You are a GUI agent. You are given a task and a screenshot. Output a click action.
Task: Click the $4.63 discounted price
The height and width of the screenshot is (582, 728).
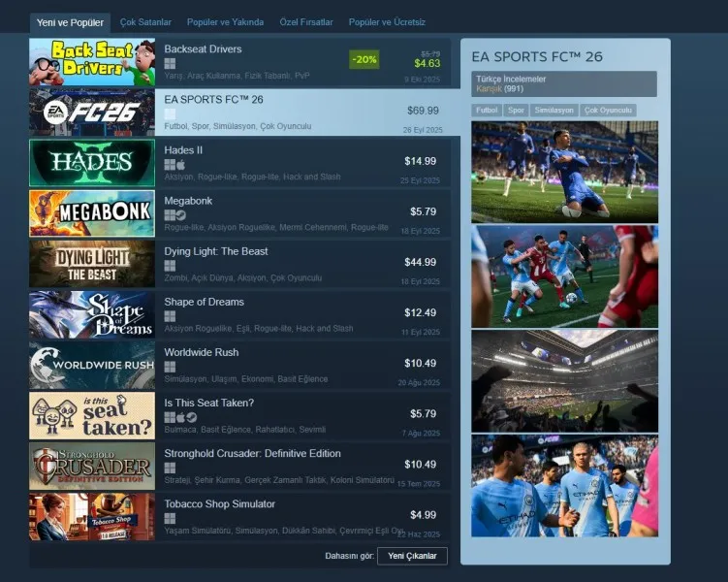pos(427,63)
